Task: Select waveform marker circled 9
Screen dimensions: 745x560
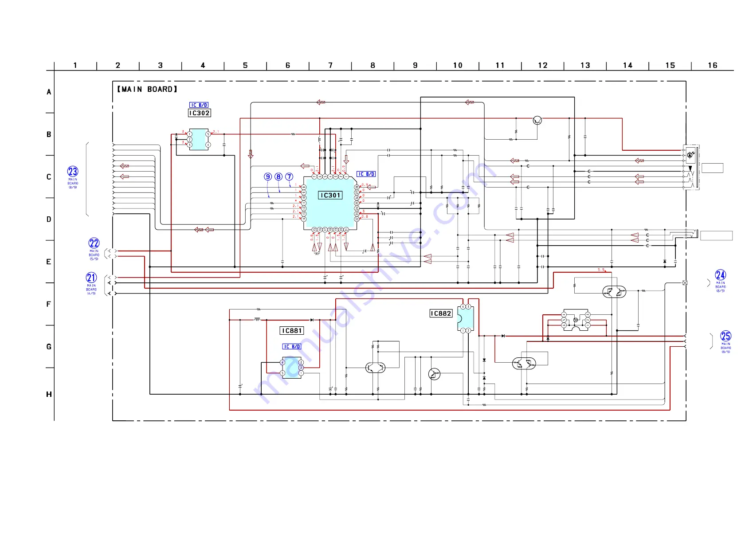Action: [x=268, y=176]
